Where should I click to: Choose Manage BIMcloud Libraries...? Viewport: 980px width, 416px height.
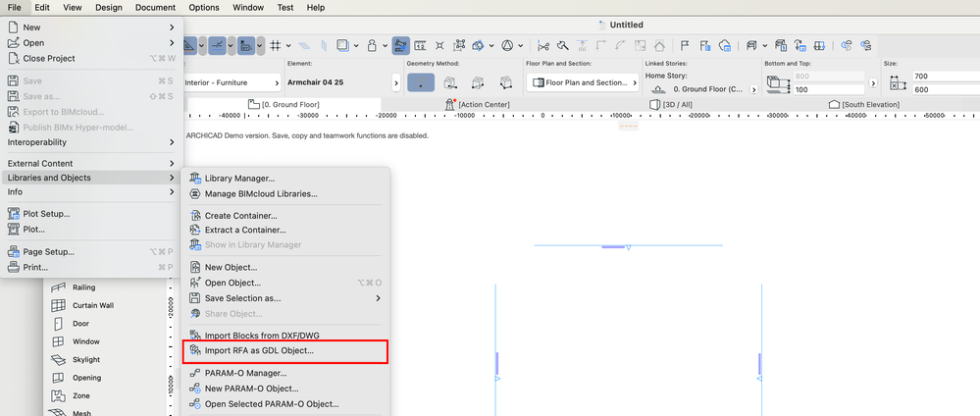[285, 194]
